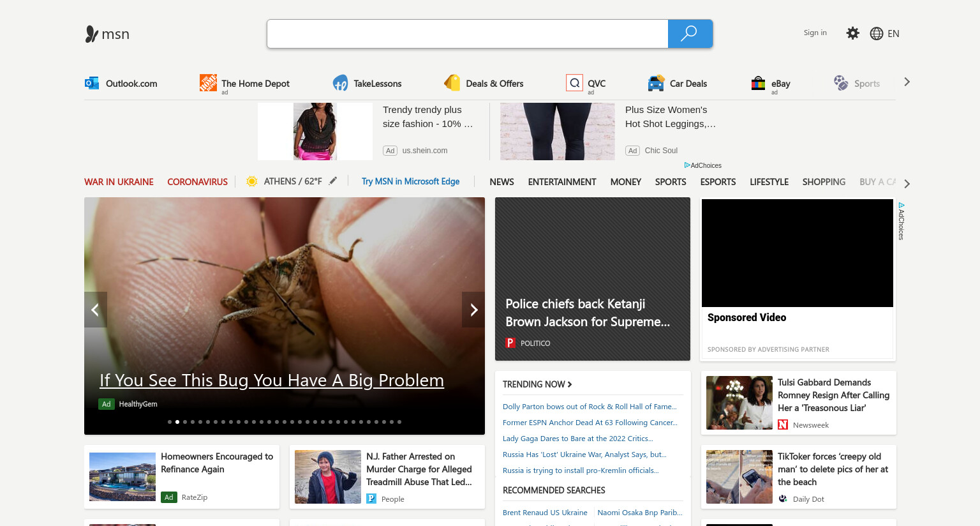Click Sign in link
This screenshot has width=980, height=526.
[815, 33]
